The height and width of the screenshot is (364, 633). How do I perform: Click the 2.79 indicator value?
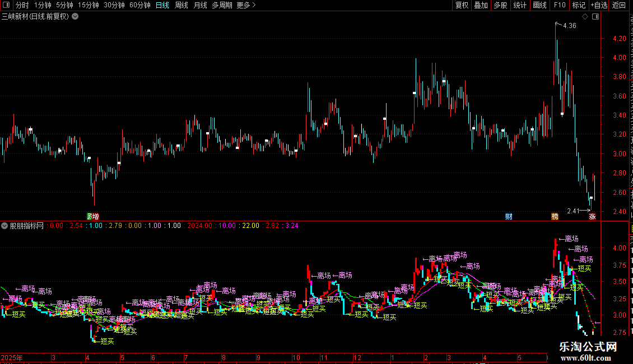(115, 226)
